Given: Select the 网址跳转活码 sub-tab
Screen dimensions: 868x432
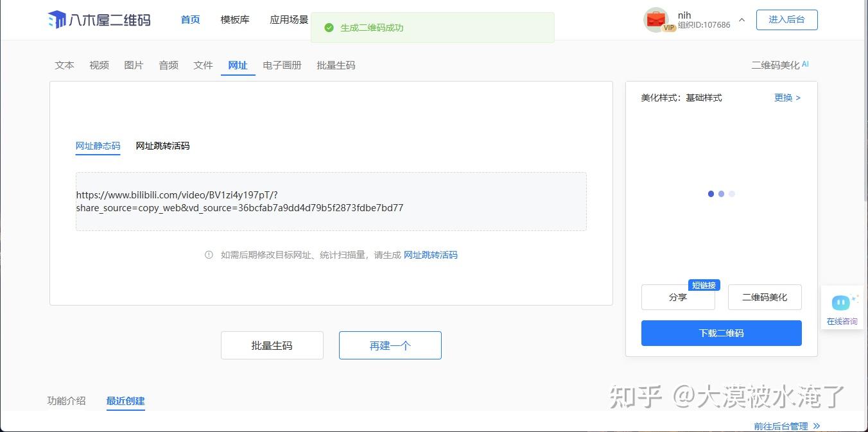Looking at the screenshot, I should pos(162,146).
